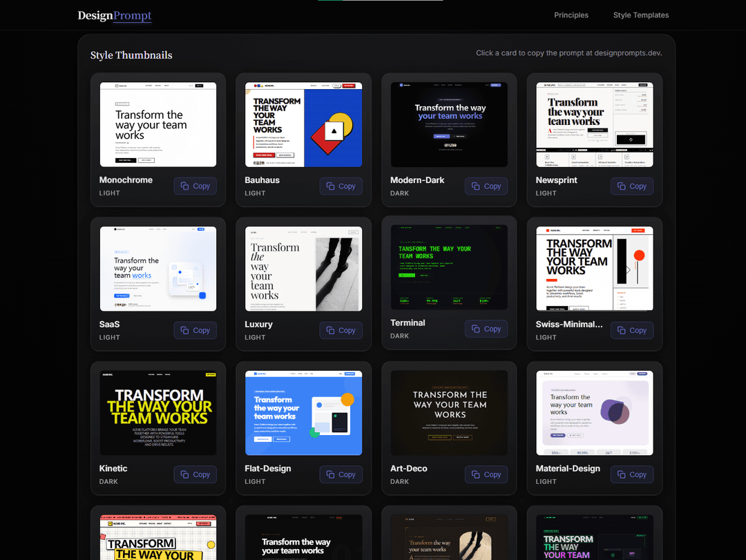Click DARK label under Art-Deco
Screen dimensions: 746x560
click(399, 481)
